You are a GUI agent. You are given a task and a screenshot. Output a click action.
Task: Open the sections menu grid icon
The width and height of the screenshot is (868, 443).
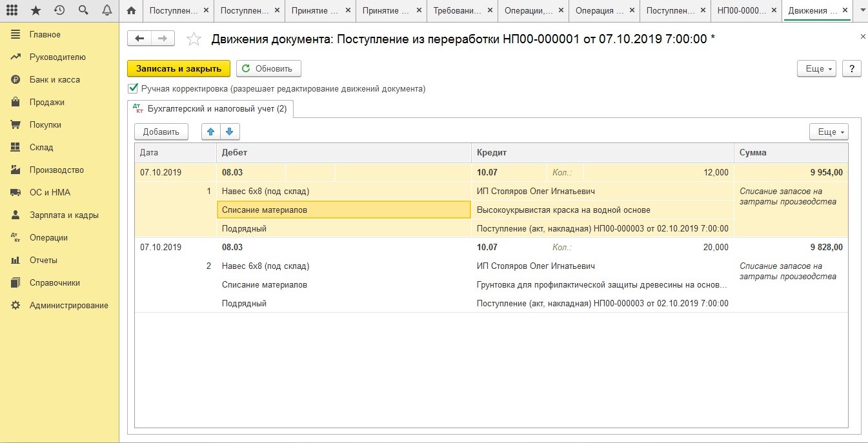(12, 10)
